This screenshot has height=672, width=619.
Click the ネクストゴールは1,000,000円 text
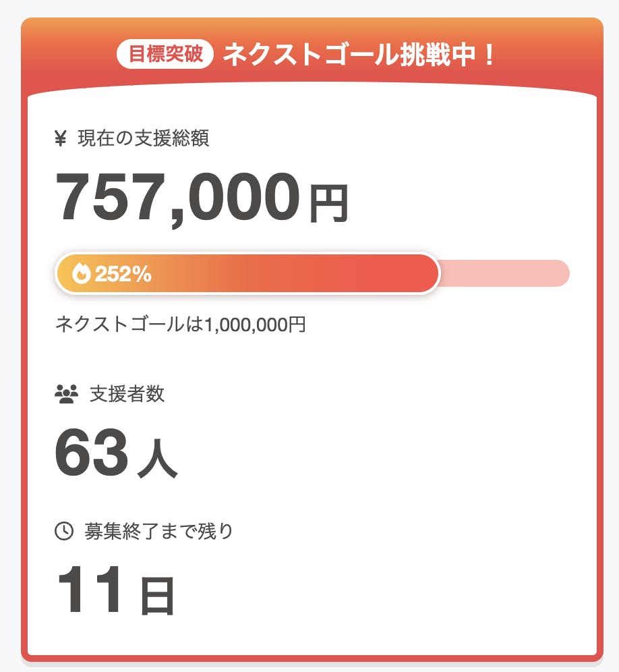180,325
